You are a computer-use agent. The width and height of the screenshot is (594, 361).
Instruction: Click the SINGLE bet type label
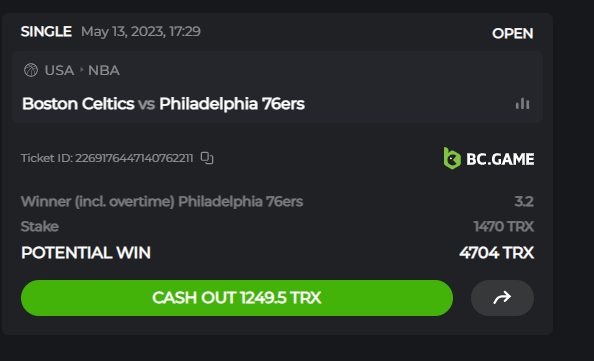pyautogui.click(x=46, y=31)
